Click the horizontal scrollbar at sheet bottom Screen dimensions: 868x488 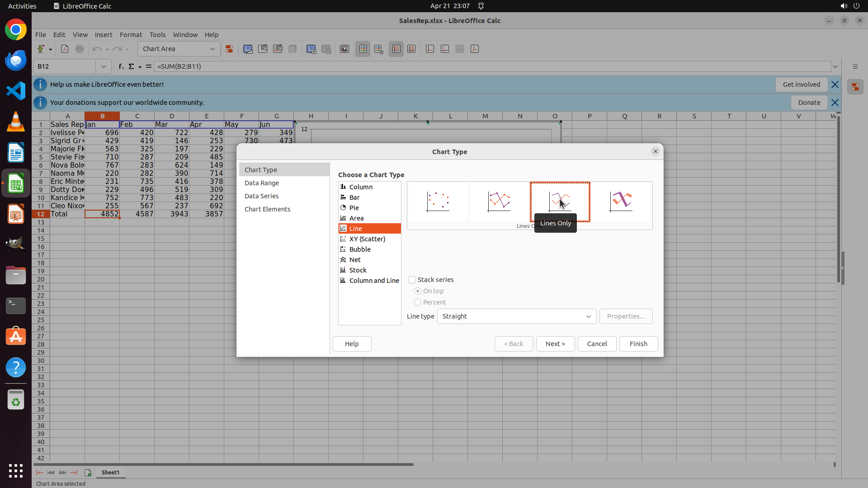coord(223,464)
